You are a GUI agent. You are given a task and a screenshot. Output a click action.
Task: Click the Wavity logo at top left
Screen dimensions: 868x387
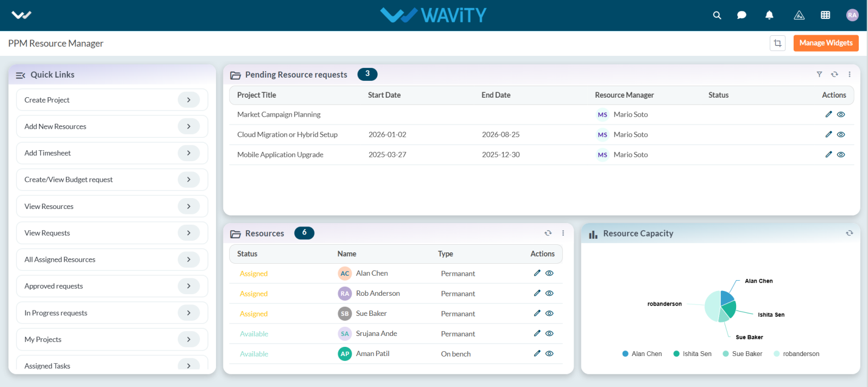tap(21, 15)
